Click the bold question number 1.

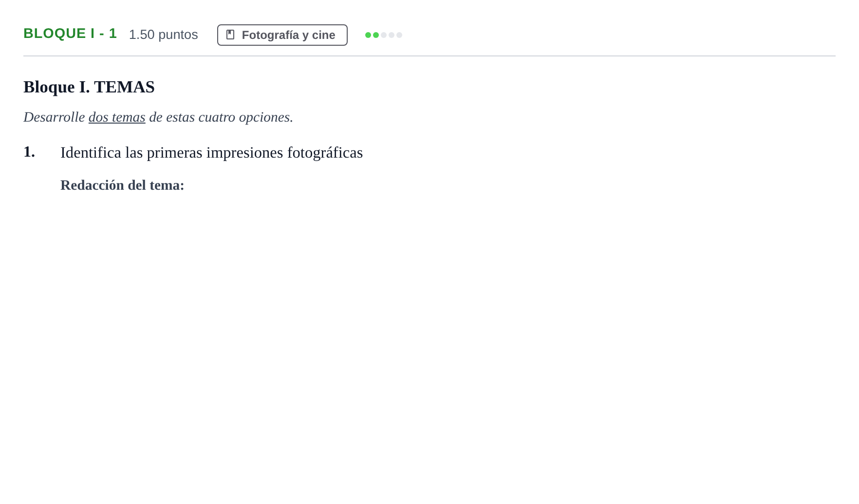pos(29,152)
